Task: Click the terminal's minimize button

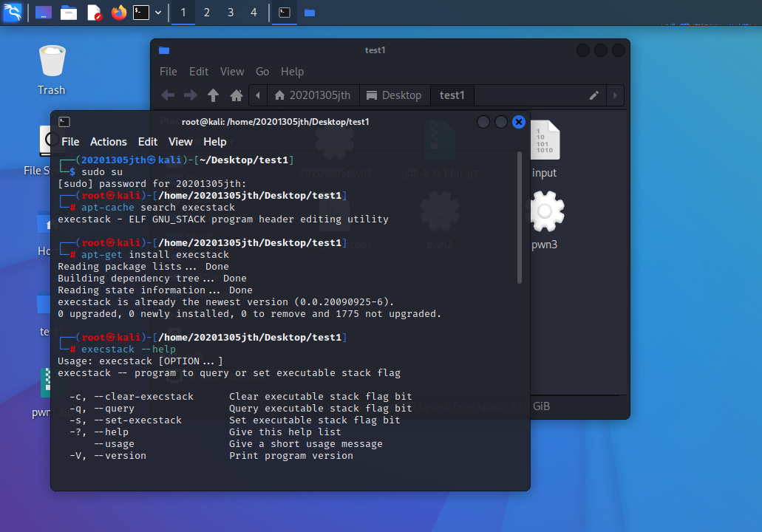Action: (x=483, y=122)
